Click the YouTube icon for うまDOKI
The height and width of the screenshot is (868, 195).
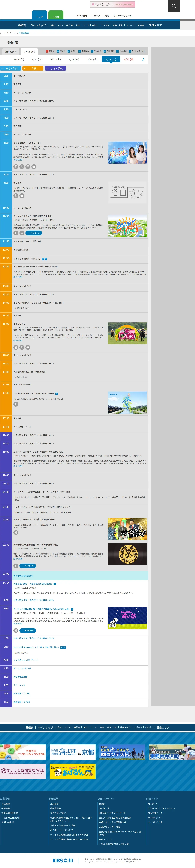pos(28,347)
